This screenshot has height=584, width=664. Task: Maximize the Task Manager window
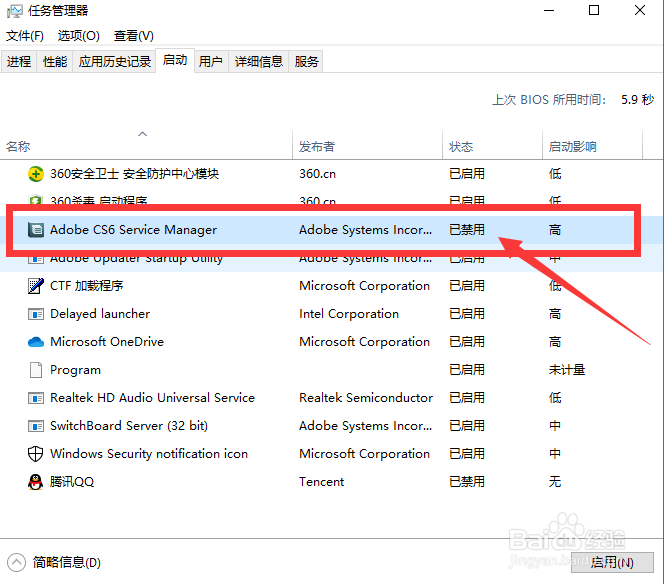[594, 10]
